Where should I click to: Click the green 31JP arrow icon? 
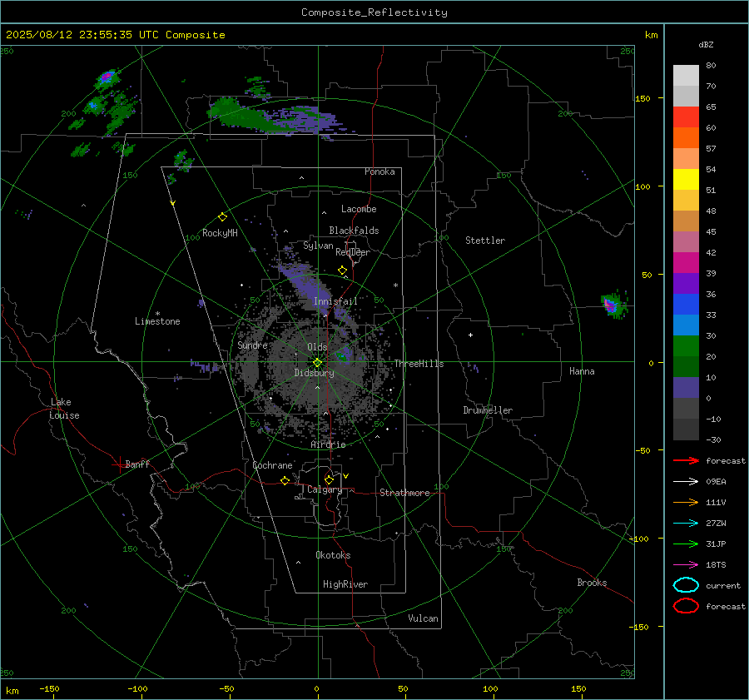(686, 544)
